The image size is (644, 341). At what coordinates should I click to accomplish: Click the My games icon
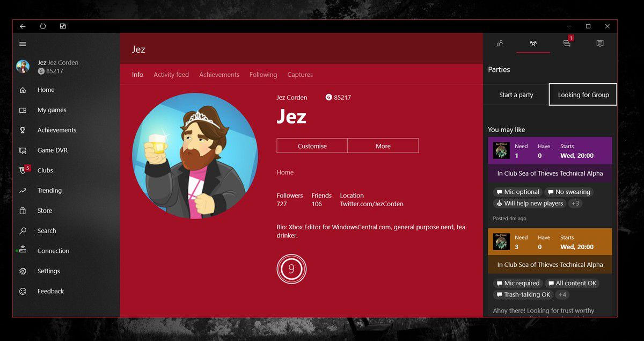(23, 110)
